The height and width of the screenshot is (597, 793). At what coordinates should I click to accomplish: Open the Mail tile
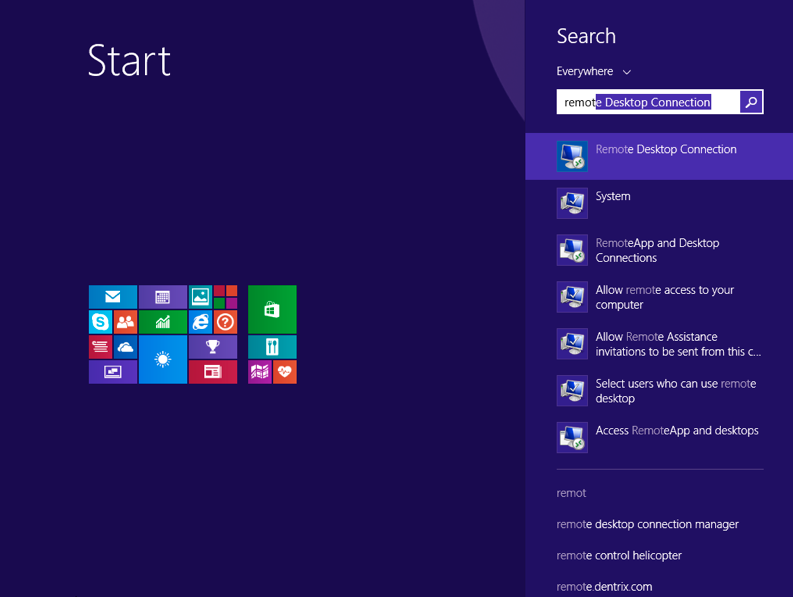tap(113, 296)
